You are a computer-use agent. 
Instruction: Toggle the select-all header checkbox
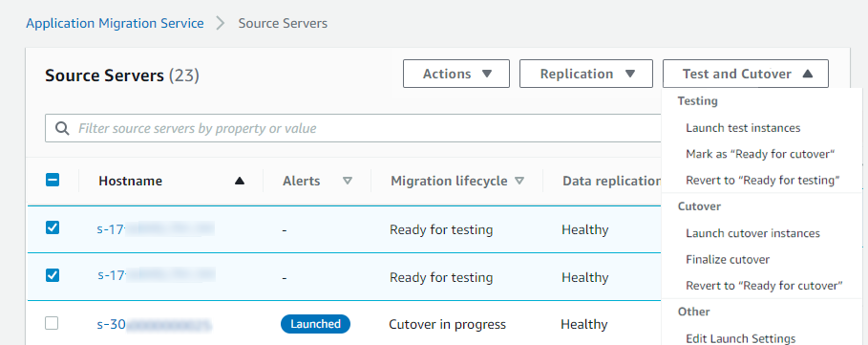(x=53, y=180)
